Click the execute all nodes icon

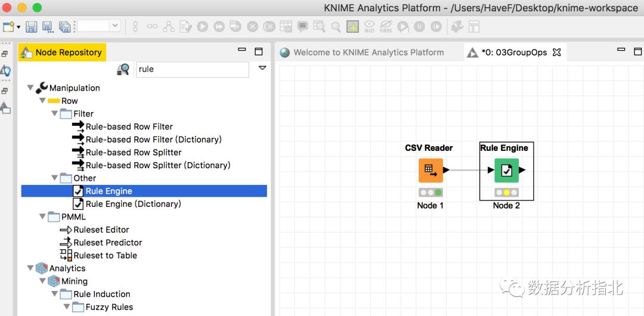click(219, 27)
